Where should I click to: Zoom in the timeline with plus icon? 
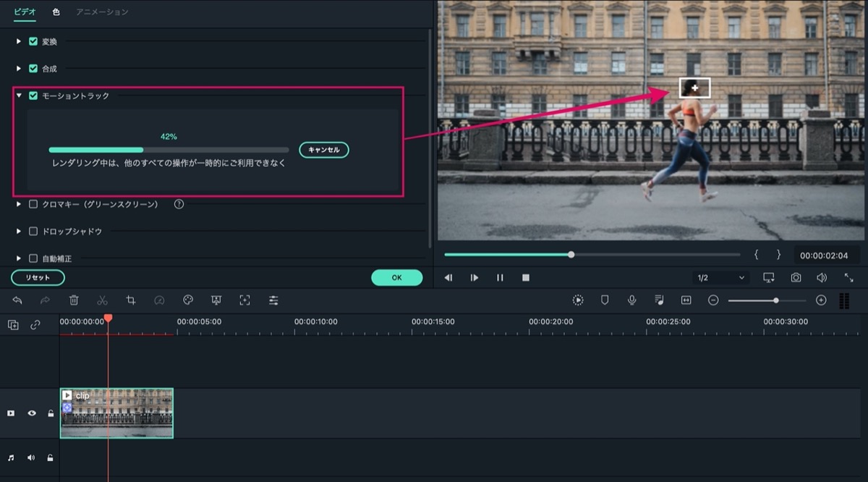pyautogui.click(x=821, y=300)
